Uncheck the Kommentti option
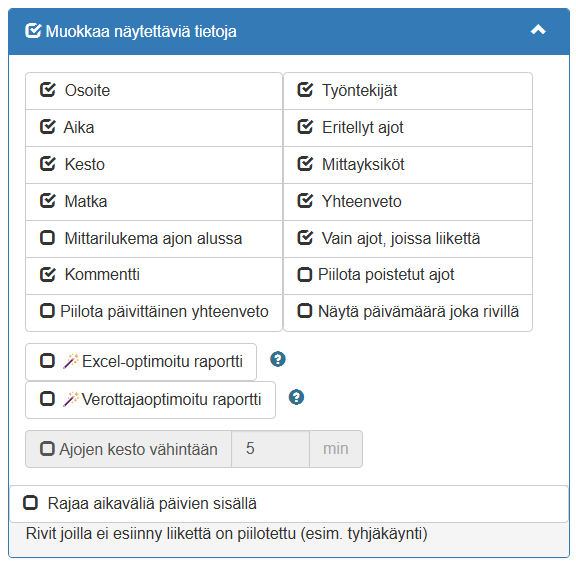This screenshot has height=565, width=576. coord(47,274)
